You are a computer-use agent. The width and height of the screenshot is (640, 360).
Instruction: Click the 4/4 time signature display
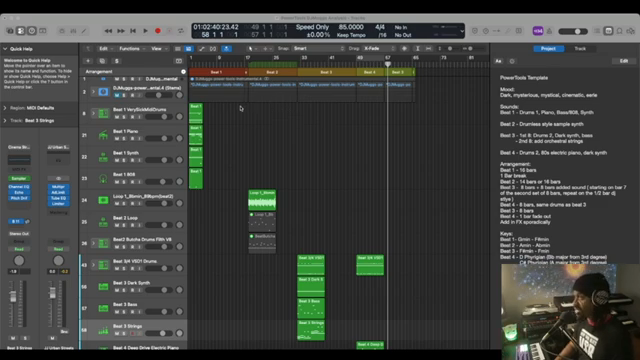click(380, 27)
